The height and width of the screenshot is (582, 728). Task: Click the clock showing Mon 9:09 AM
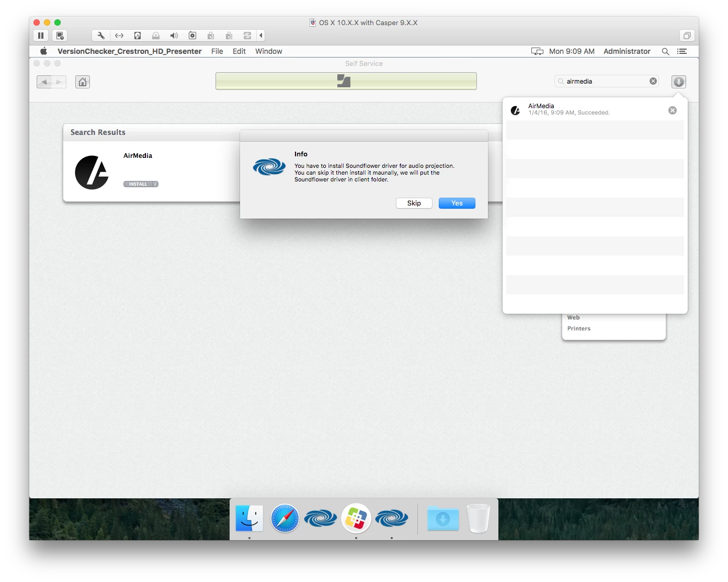[x=572, y=51]
